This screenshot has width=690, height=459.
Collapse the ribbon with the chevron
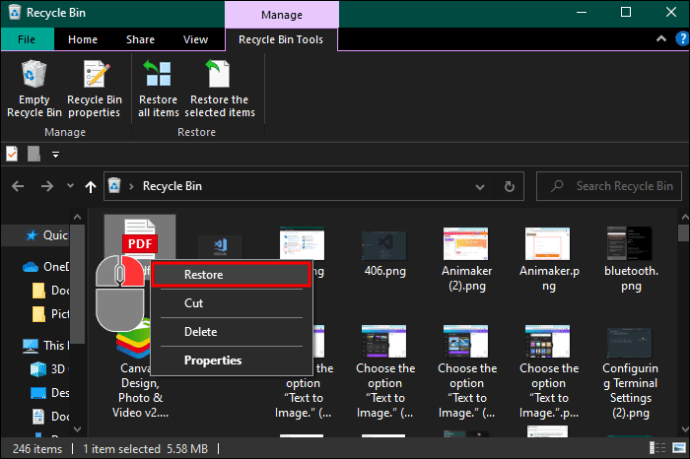coord(661,39)
